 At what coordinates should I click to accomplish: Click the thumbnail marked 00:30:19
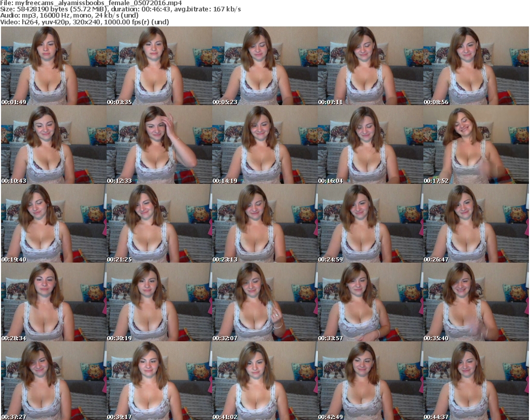(159, 302)
